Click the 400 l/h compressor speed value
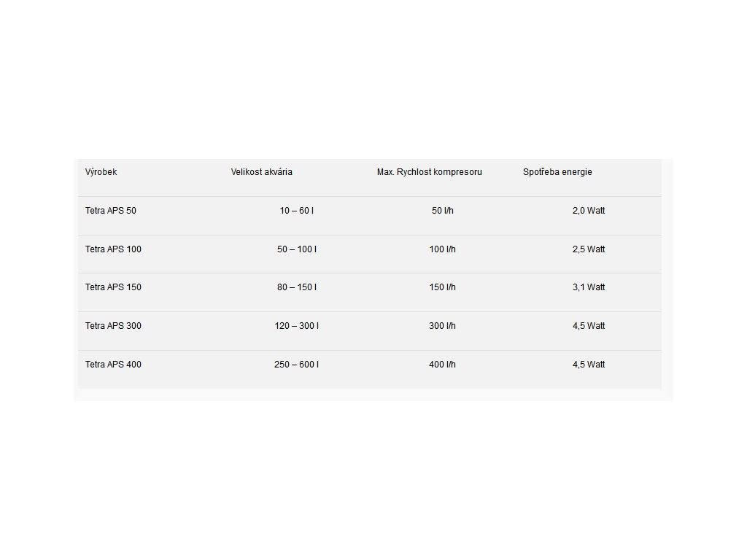The width and height of the screenshot is (747, 560). coord(443,365)
